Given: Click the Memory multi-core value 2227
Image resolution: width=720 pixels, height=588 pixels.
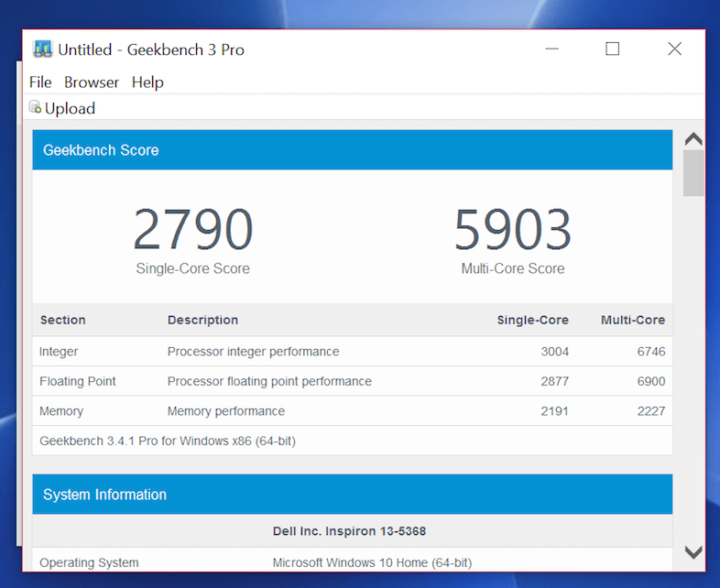Looking at the screenshot, I should tap(651, 411).
